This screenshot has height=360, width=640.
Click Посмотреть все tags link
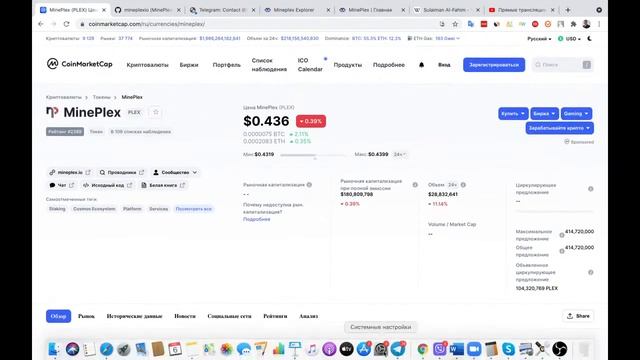pos(193,209)
